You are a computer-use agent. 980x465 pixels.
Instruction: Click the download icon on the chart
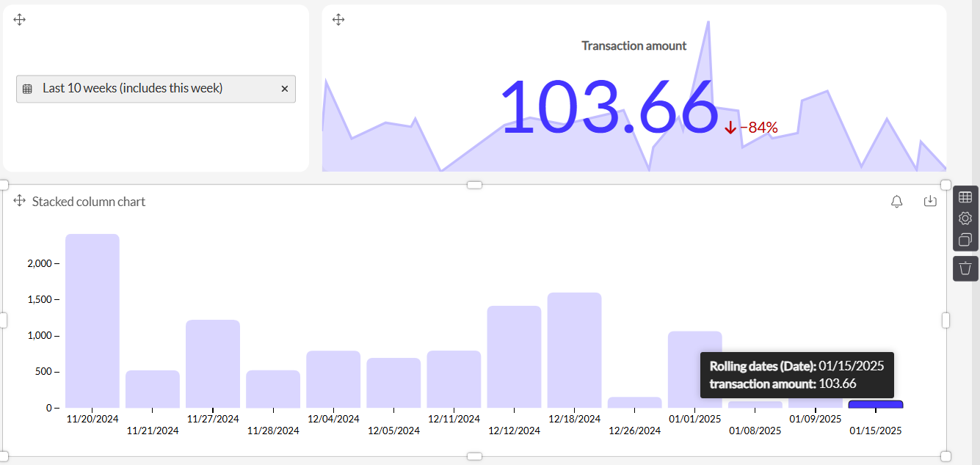click(930, 201)
